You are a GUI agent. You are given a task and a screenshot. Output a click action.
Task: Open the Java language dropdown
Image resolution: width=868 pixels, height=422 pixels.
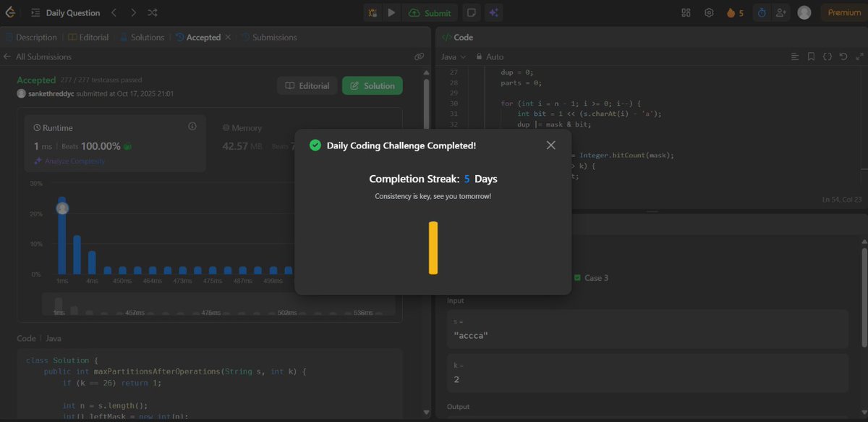tap(454, 56)
